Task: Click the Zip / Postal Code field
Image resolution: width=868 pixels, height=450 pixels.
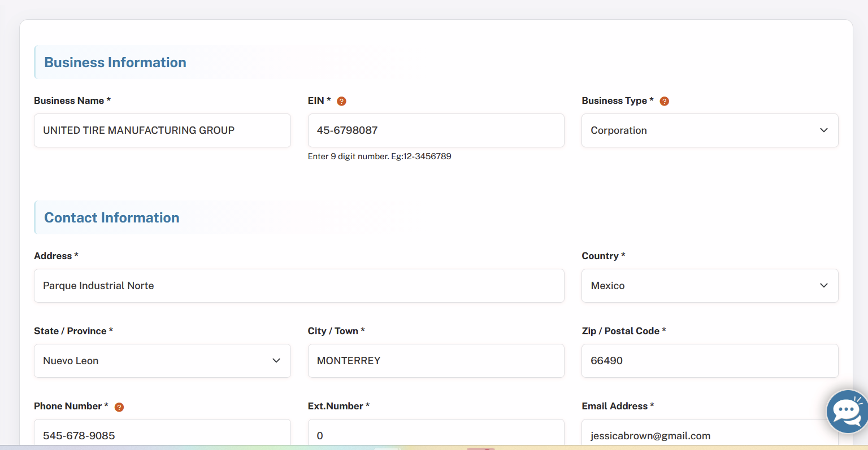Action: point(710,361)
